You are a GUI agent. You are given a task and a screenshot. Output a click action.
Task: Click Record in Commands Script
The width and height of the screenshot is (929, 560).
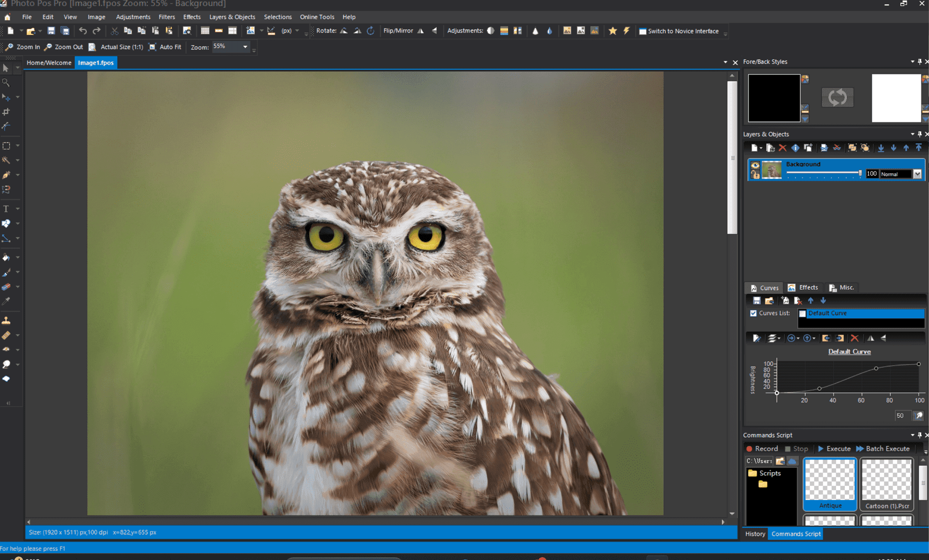762,449
